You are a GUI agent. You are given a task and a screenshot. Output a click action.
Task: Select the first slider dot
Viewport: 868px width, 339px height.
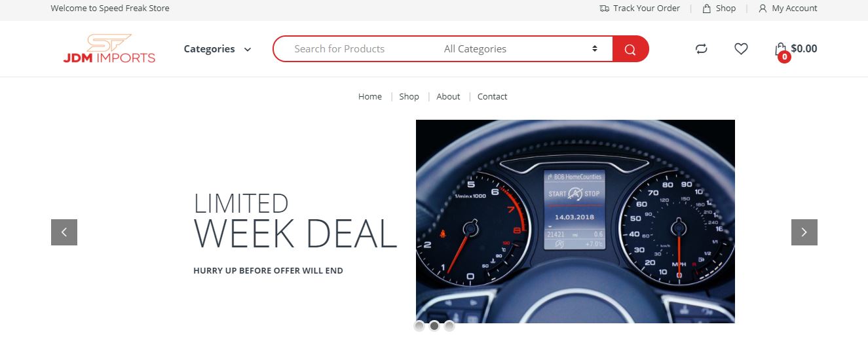pyautogui.click(x=419, y=326)
